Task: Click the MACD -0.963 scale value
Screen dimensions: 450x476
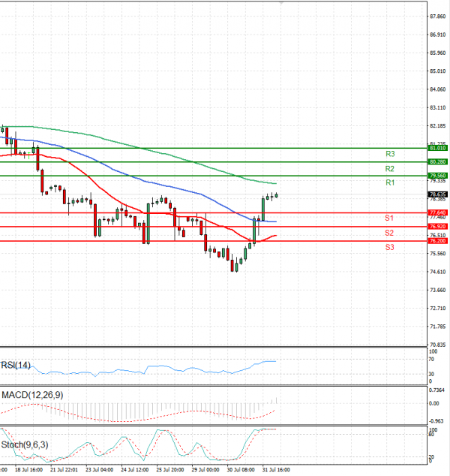Action: pyautogui.click(x=436, y=421)
